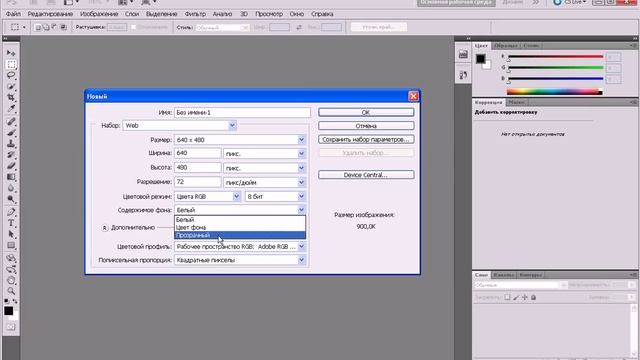Screen dimensions: 640x360
Task: Click the Разрешение value field 72
Action: coord(198,182)
